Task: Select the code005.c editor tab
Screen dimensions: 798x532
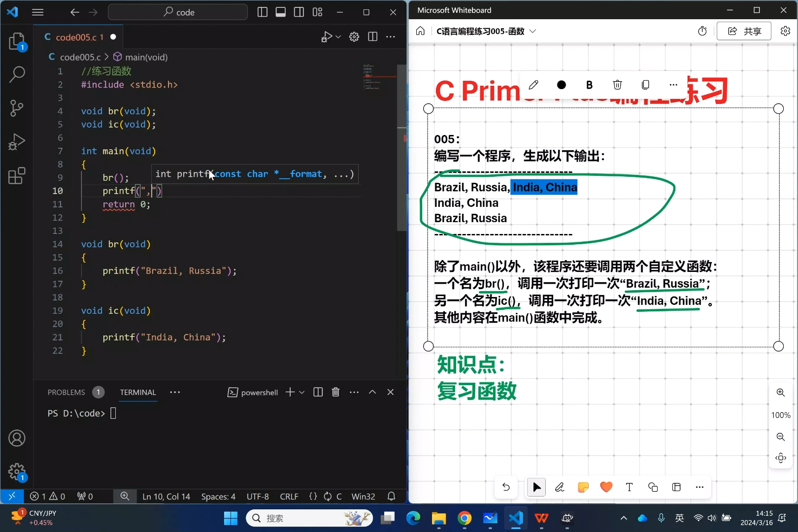Action: [79, 37]
